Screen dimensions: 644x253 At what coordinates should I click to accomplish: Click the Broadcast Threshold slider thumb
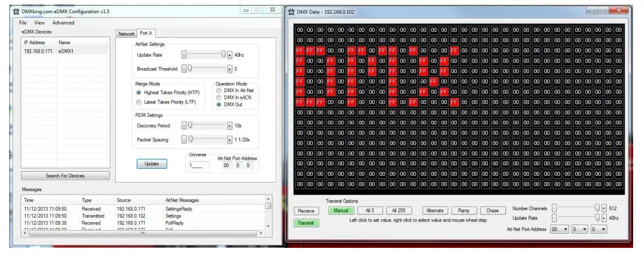tap(189, 69)
